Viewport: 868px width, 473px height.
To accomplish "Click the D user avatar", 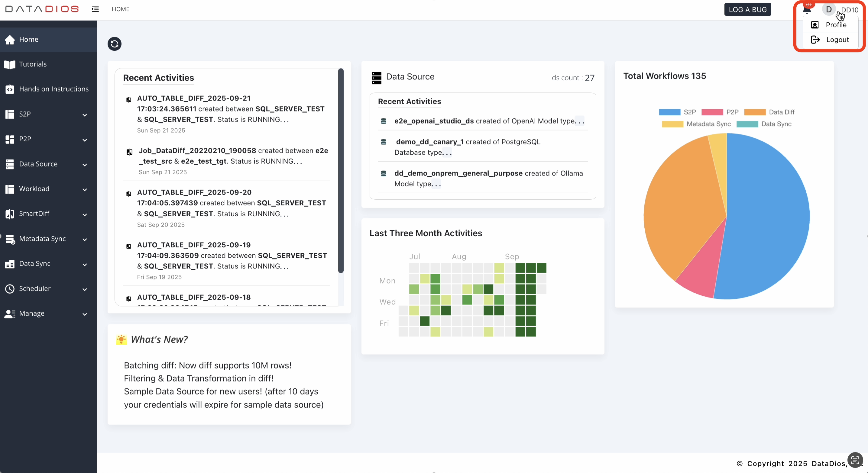I will 828,9.
